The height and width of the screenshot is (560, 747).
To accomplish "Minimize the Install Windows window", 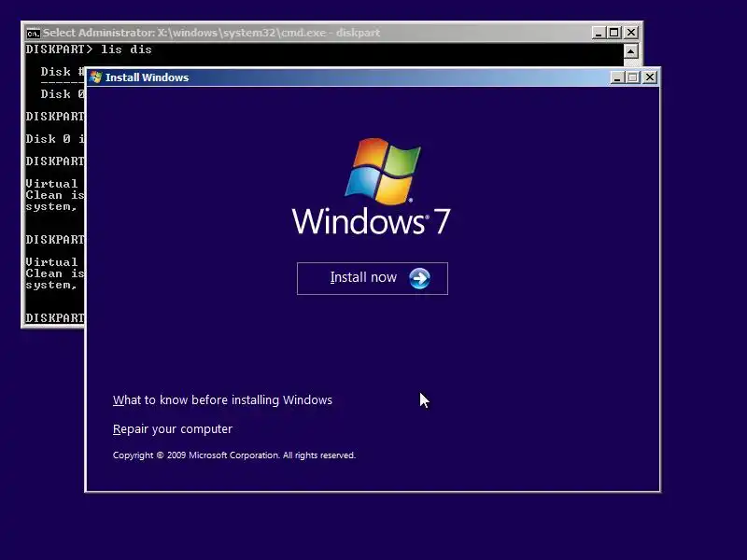I will pyautogui.click(x=617, y=77).
